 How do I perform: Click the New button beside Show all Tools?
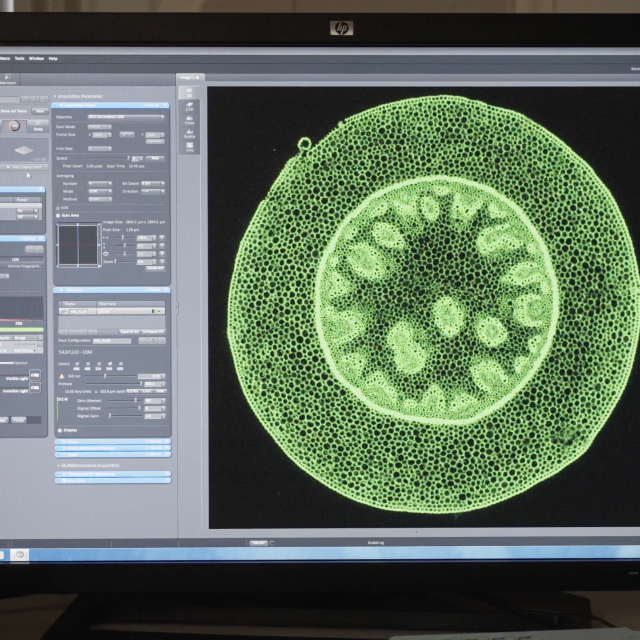[40, 111]
